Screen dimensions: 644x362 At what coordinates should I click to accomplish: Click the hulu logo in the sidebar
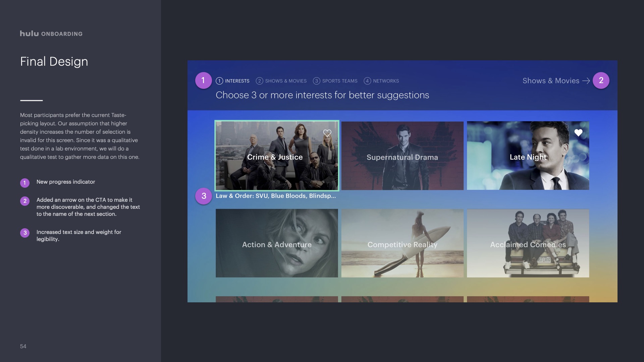29,34
